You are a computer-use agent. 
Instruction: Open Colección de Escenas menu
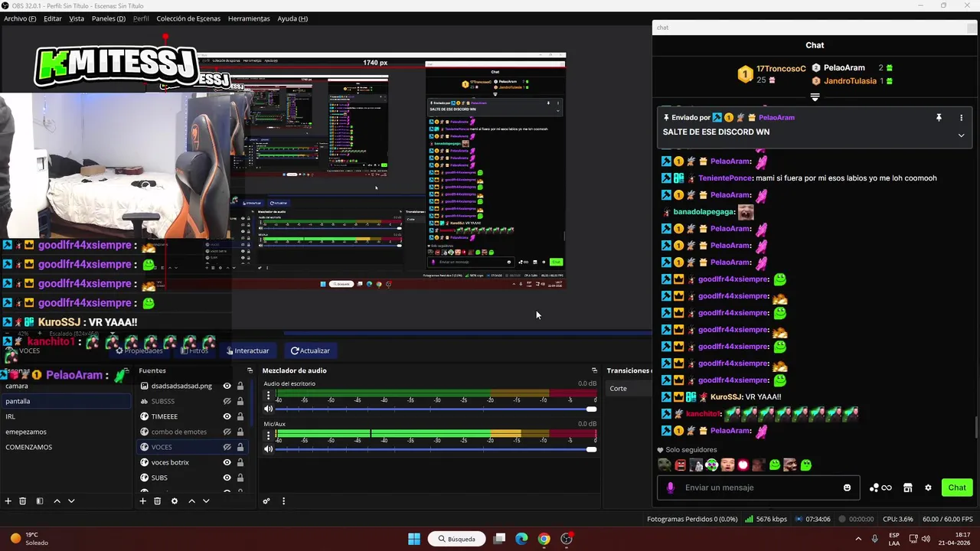pyautogui.click(x=188, y=18)
